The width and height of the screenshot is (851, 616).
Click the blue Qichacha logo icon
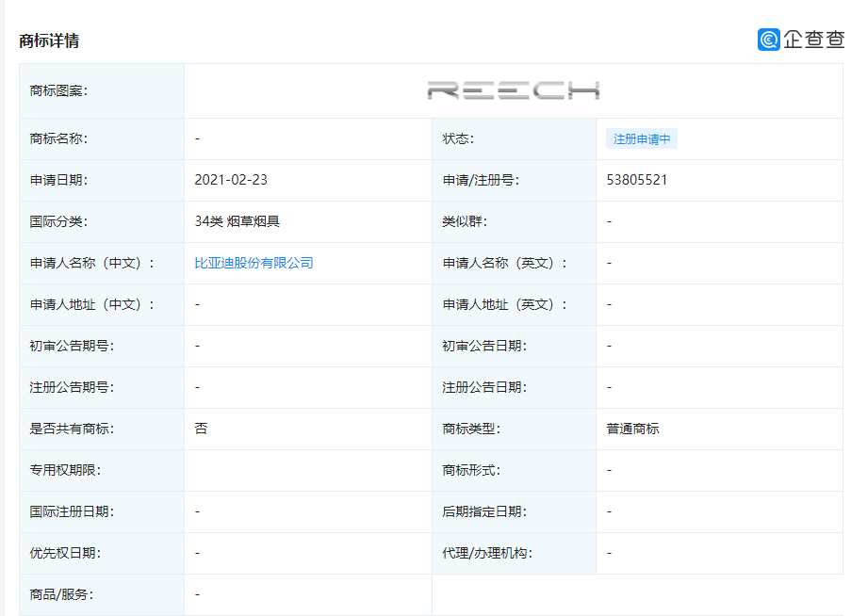(770, 40)
